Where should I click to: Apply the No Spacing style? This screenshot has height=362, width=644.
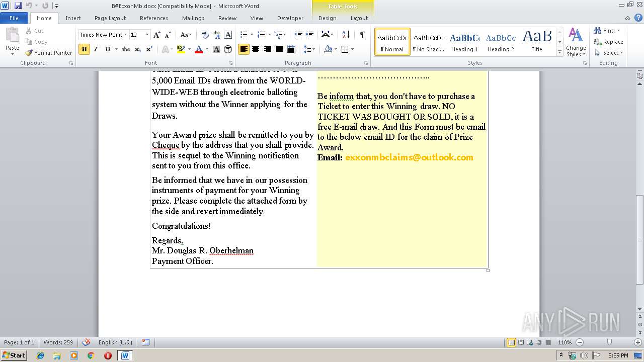pyautogui.click(x=428, y=42)
